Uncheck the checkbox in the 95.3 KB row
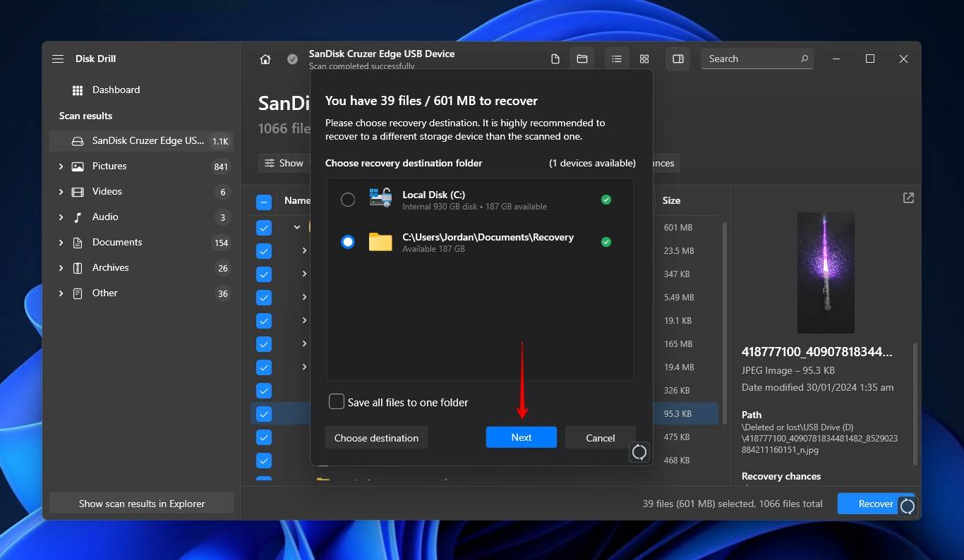 tap(264, 414)
